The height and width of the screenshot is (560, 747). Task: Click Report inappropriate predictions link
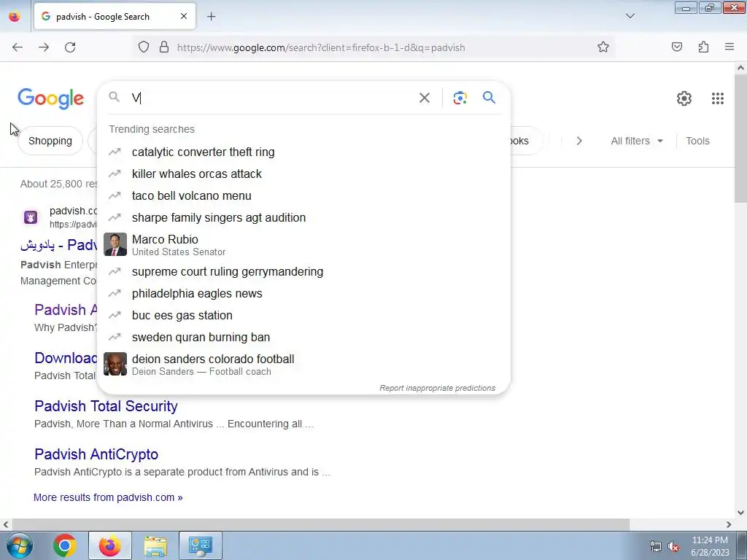tap(438, 388)
